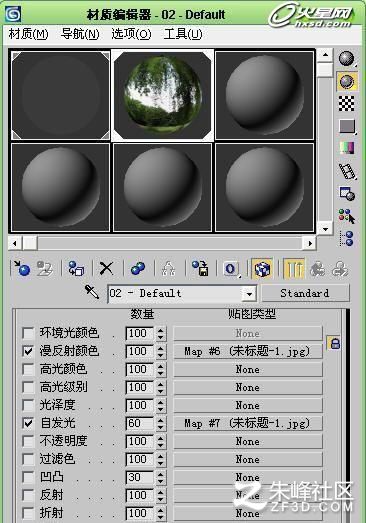
Task: Uncheck the 自发光 checkbox
Action: pyautogui.click(x=28, y=423)
